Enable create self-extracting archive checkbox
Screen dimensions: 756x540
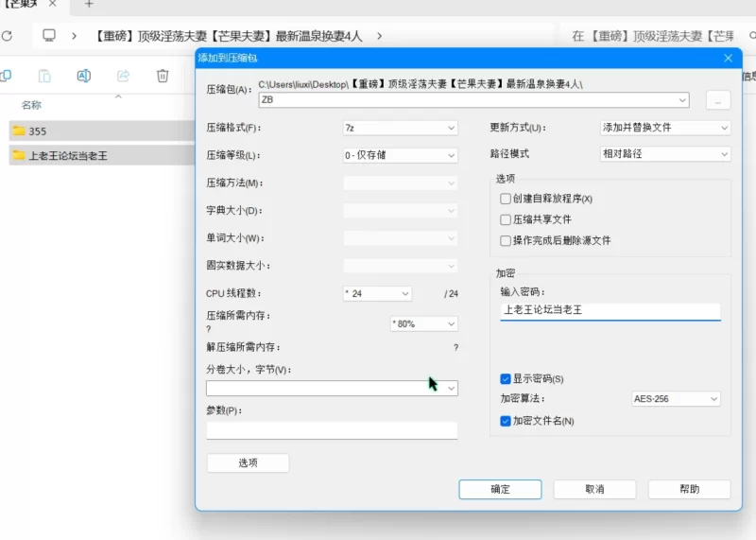(x=506, y=199)
